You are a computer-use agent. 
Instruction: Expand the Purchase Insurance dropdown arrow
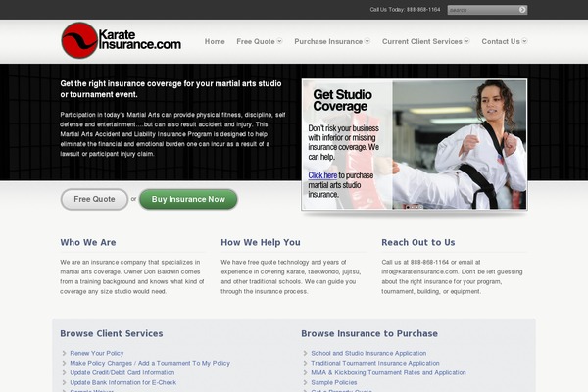click(367, 41)
